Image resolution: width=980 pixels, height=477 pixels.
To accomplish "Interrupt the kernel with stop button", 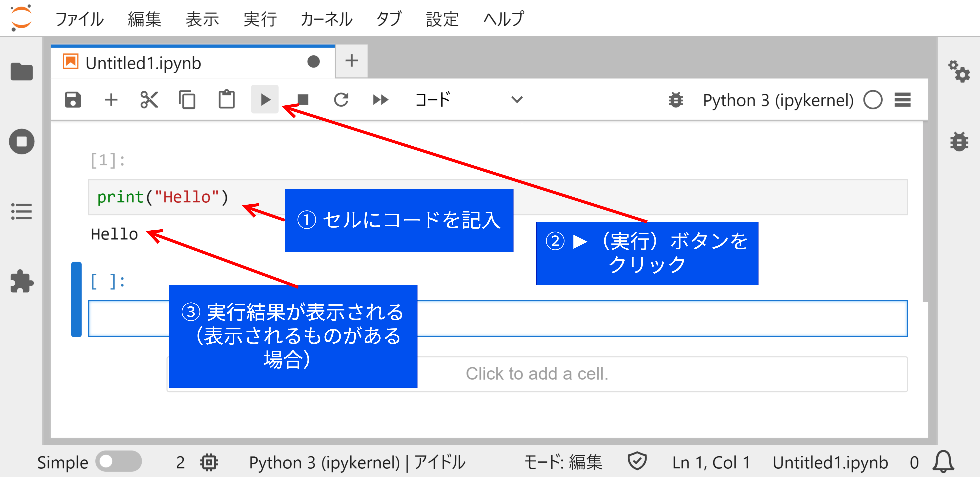I will 303,100.
